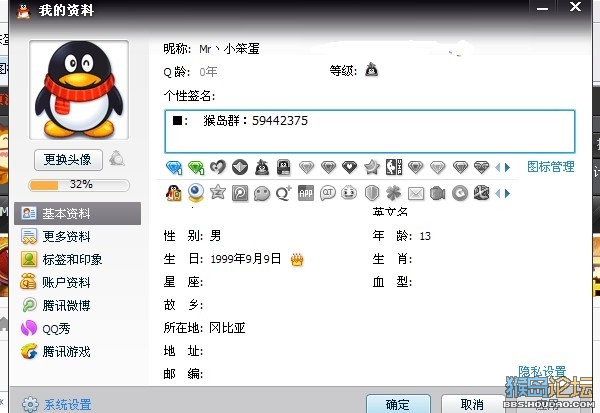Open the Qzone star icon

[218, 192]
